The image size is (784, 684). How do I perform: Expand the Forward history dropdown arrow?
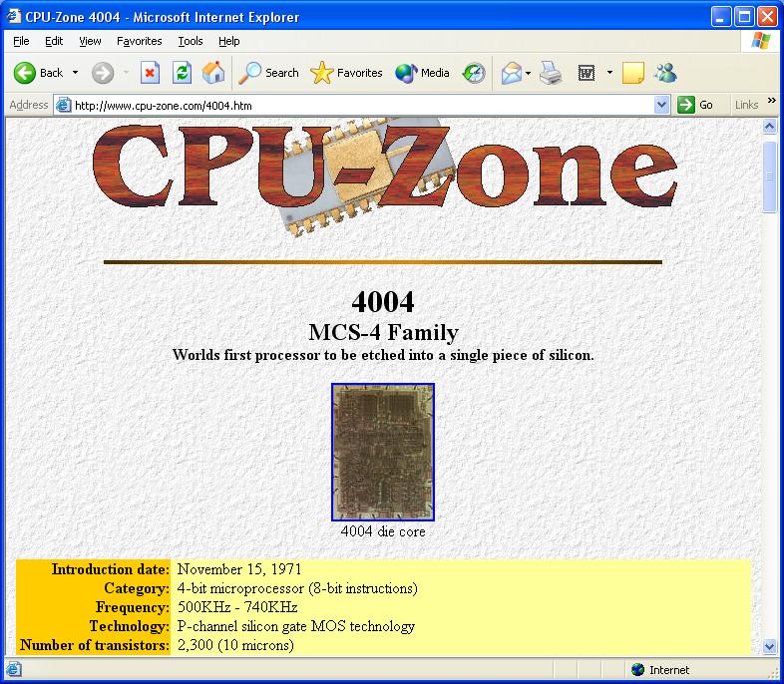126,73
